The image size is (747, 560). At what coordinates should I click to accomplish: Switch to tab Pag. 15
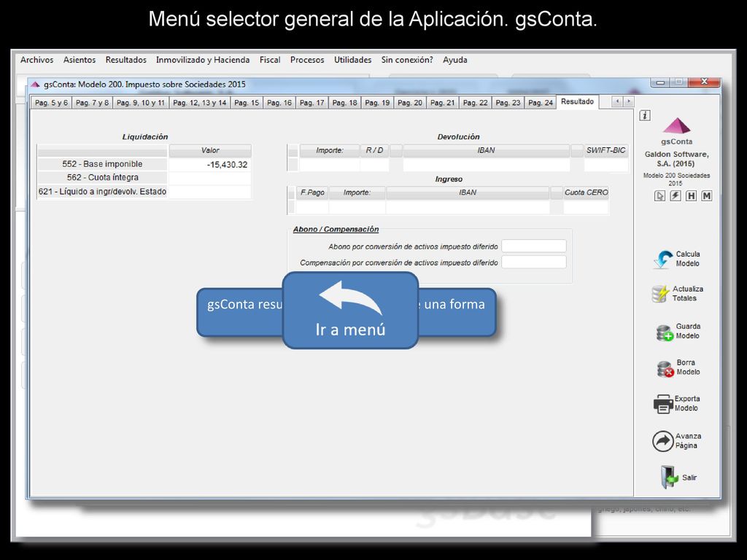point(247,103)
